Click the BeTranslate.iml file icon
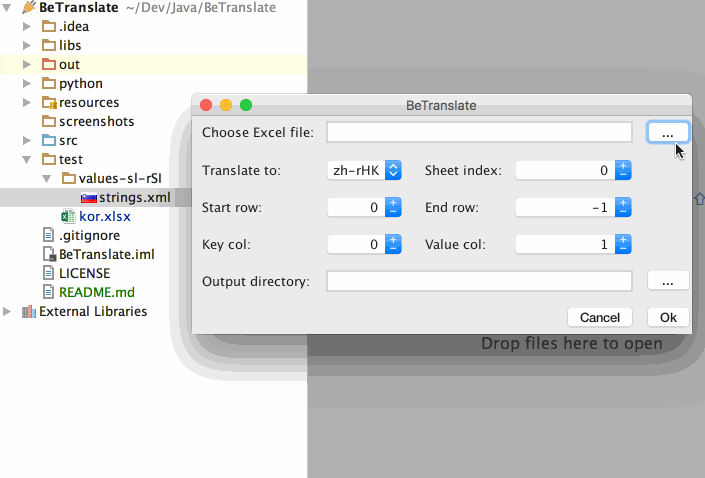 pos(49,255)
